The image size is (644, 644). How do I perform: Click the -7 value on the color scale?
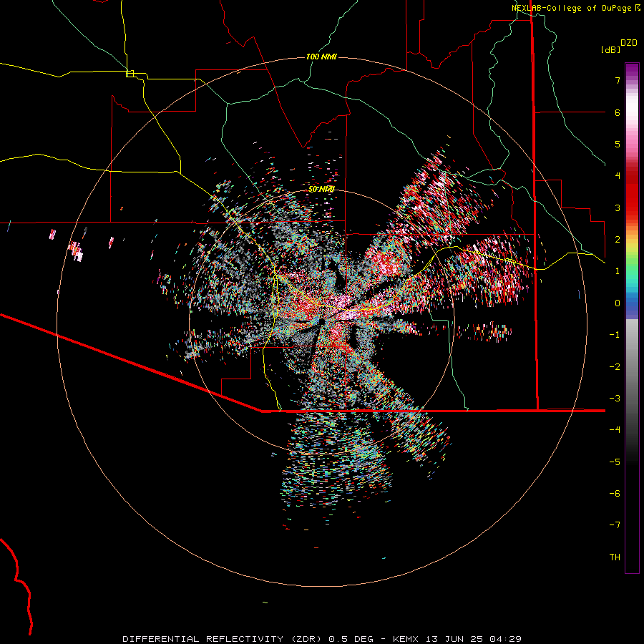click(615, 525)
